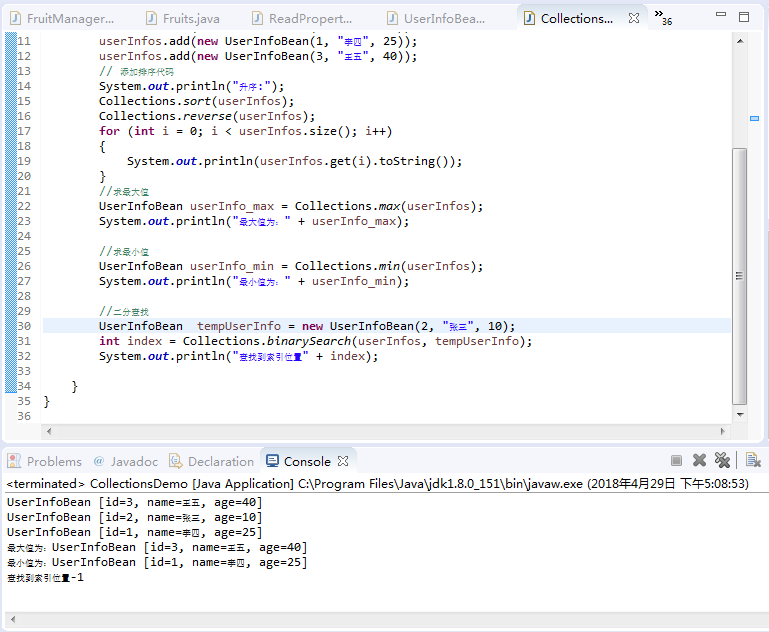The image size is (769, 632).
Task: Click the Collections.reverse(userInfos) line
Action: (207, 116)
